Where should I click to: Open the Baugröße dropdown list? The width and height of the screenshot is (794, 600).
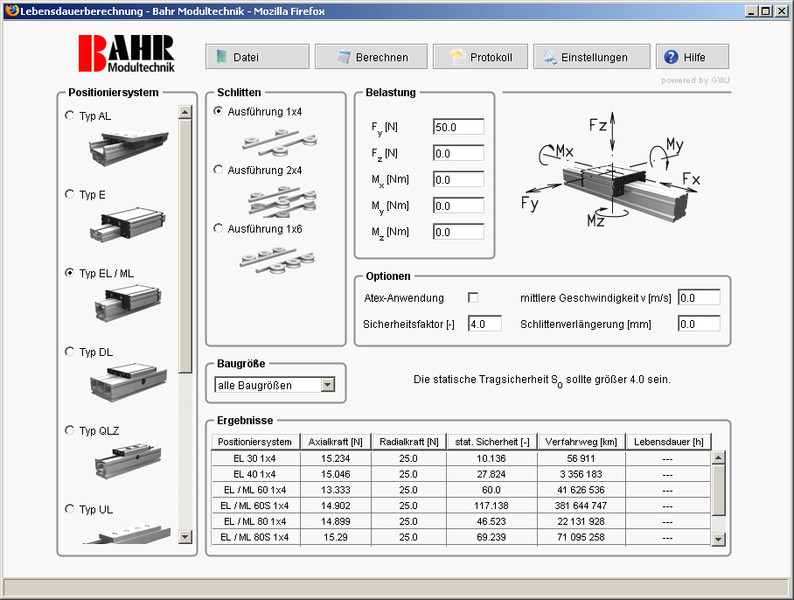pos(327,385)
